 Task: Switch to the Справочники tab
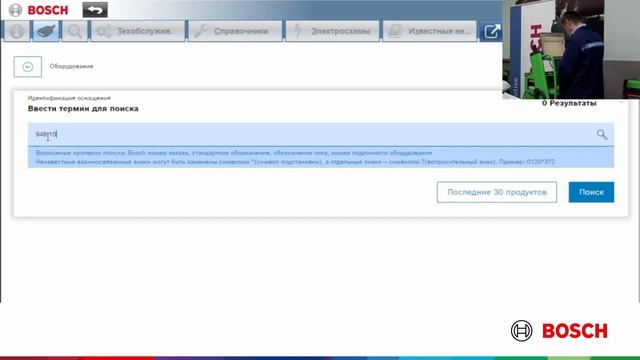tap(235, 31)
